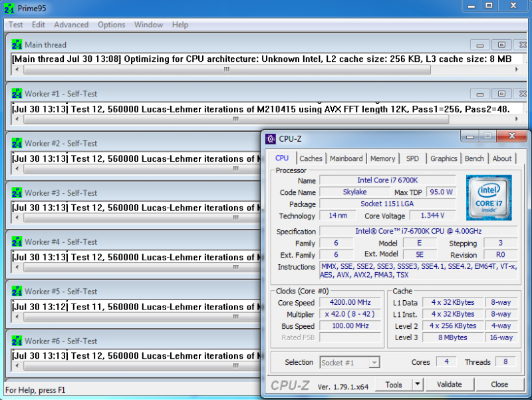Open the Test menu in Prime95
The image size is (532, 400).
pos(15,25)
